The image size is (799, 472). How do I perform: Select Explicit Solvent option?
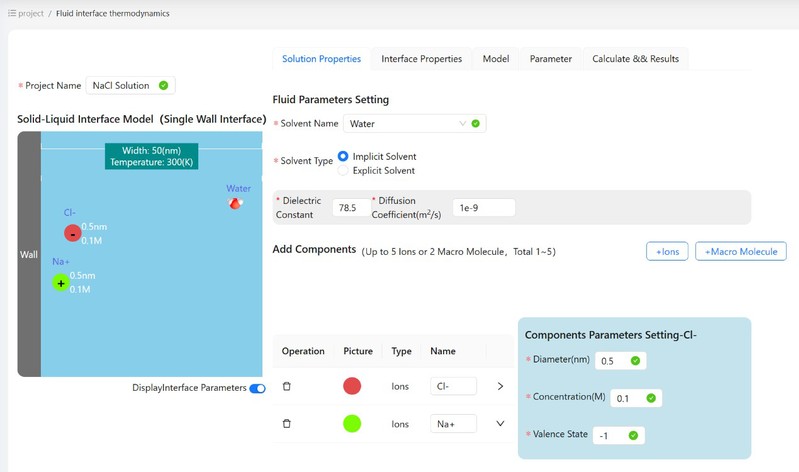pos(343,171)
